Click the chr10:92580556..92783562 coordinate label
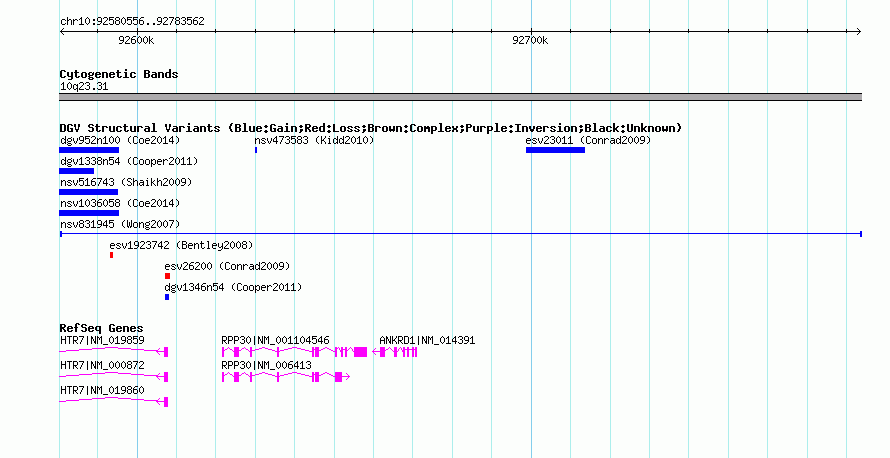The height and width of the screenshot is (458, 890). coord(132,22)
